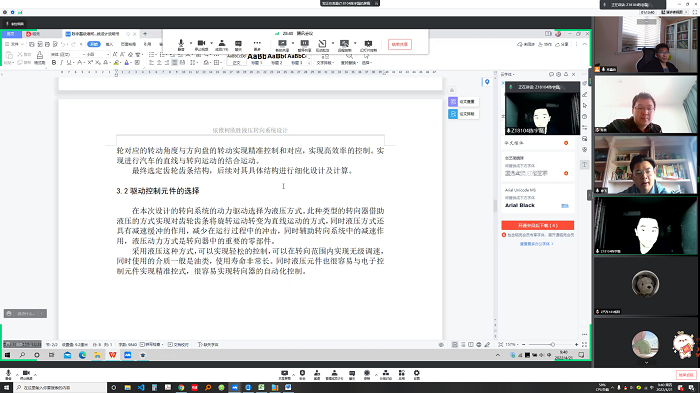Toggle Bold formatting in the WPS ribbon

54,63
